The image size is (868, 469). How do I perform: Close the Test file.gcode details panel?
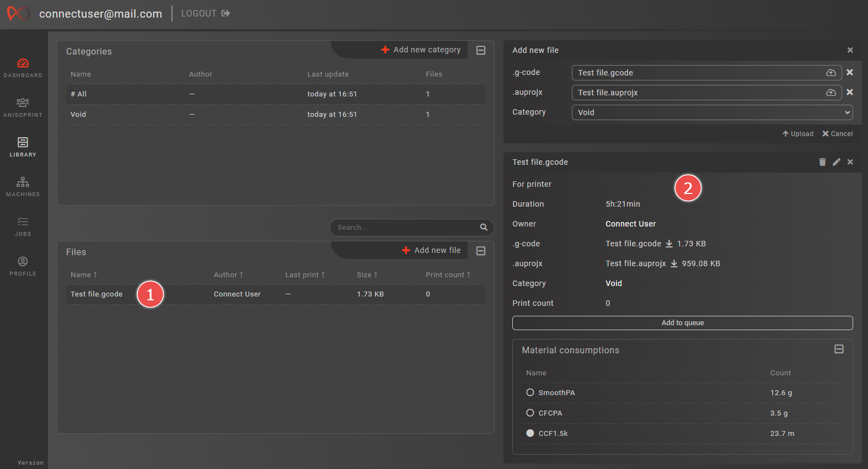pos(850,162)
